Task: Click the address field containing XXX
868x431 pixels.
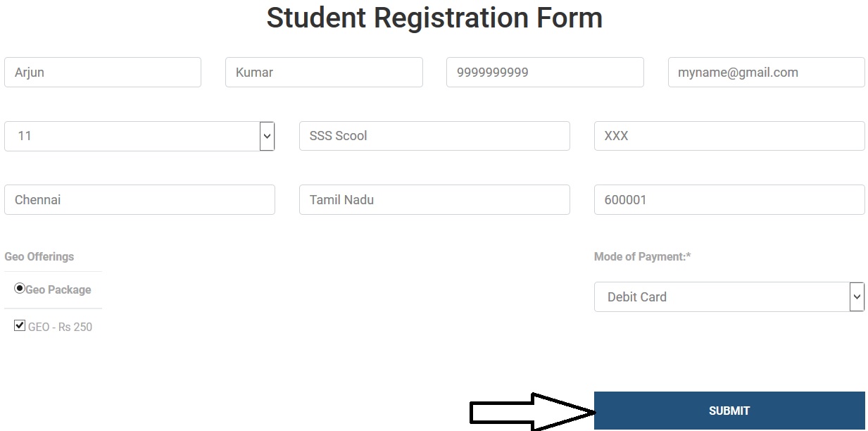Action: tap(729, 136)
